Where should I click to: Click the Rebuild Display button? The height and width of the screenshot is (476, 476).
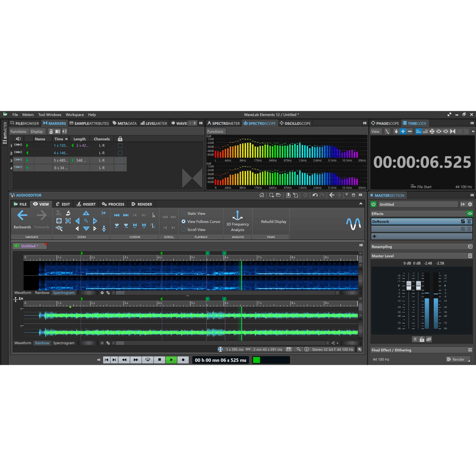[x=274, y=221]
